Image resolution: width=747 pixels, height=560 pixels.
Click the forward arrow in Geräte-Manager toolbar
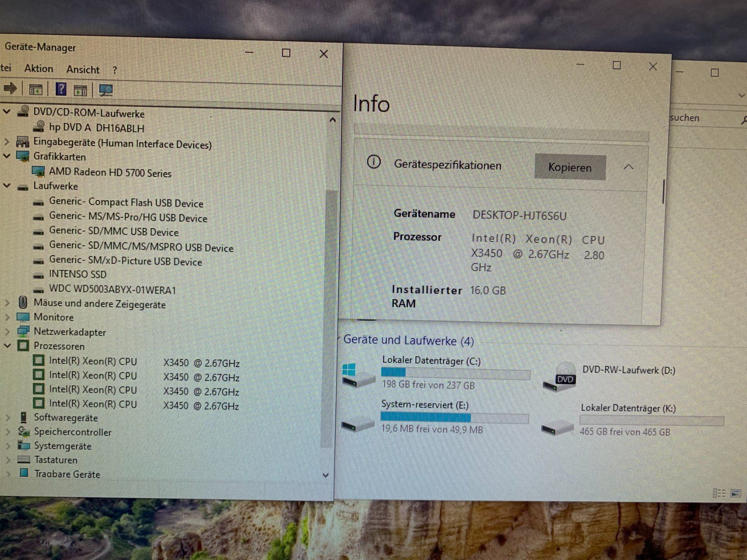(x=10, y=88)
